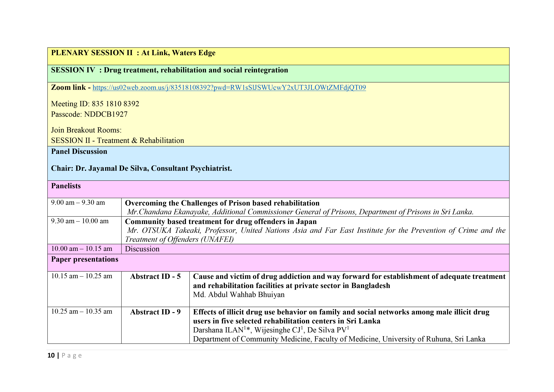Click the Community based treatment in Japan title
Screen dimensions: 554x392
coord(221,222)
